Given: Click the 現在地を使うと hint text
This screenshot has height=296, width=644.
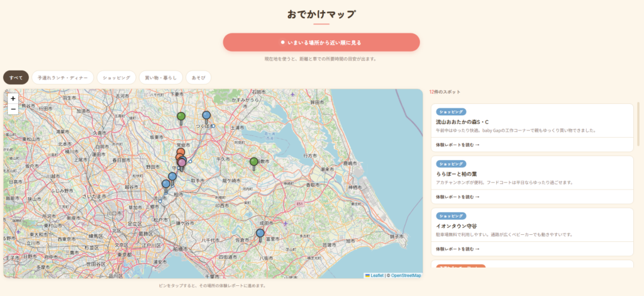Looking at the screenshot, I should (321, 59).
